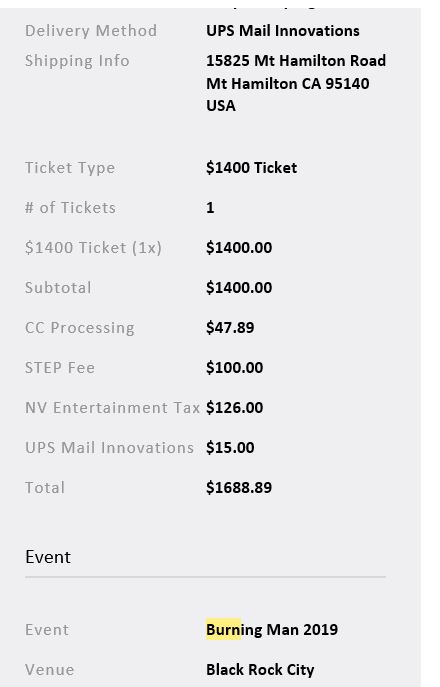Click the Venue label
Viewport: 440px width, 687px height.
50,670
